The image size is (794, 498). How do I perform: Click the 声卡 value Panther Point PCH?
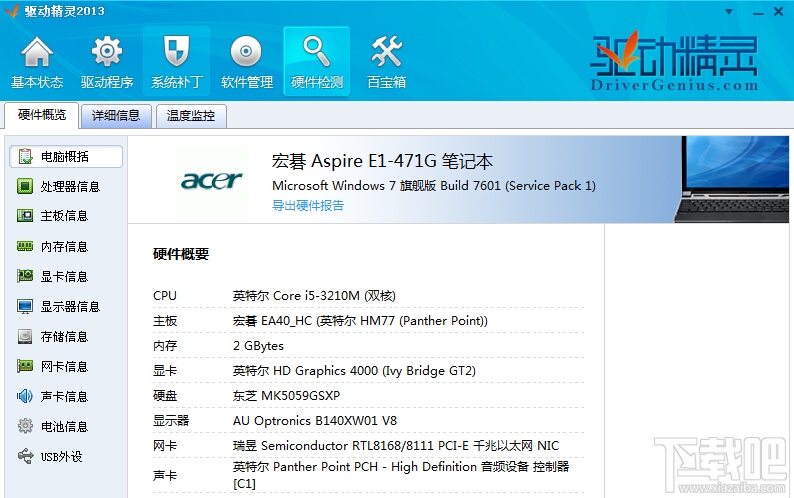click(x=401, y=475)
